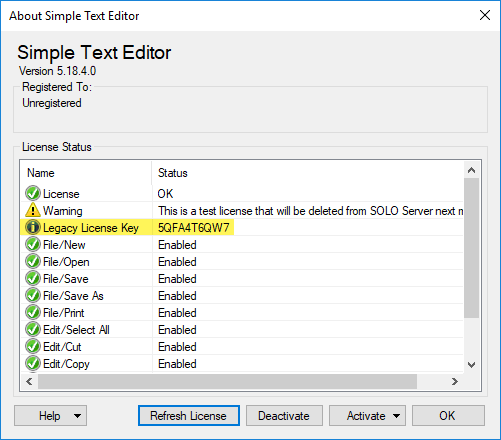Viewport: 501px width, 440px height.
Task: Click the check icon beside Edit/Cut
Action: coord(33,346)
